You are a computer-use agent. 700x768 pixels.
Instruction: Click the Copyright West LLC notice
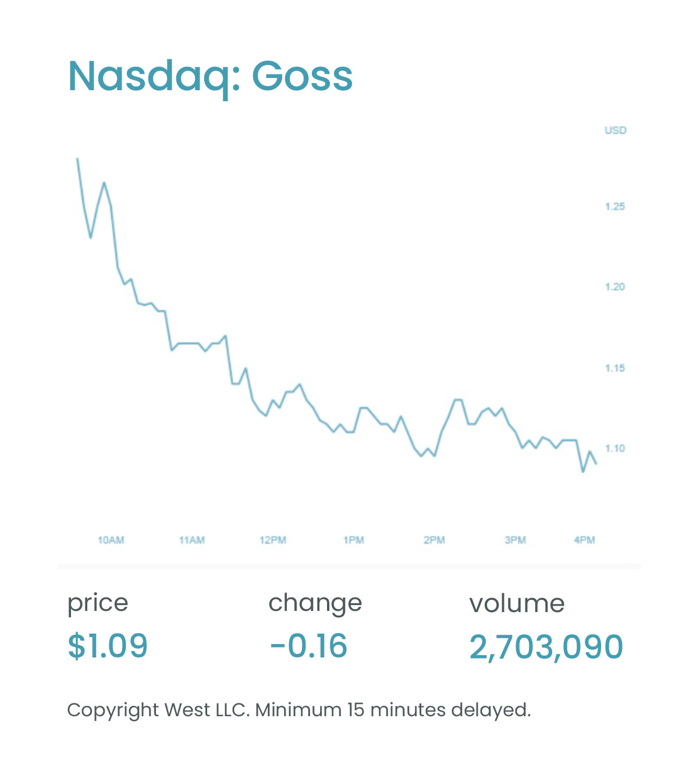(299, 710)
